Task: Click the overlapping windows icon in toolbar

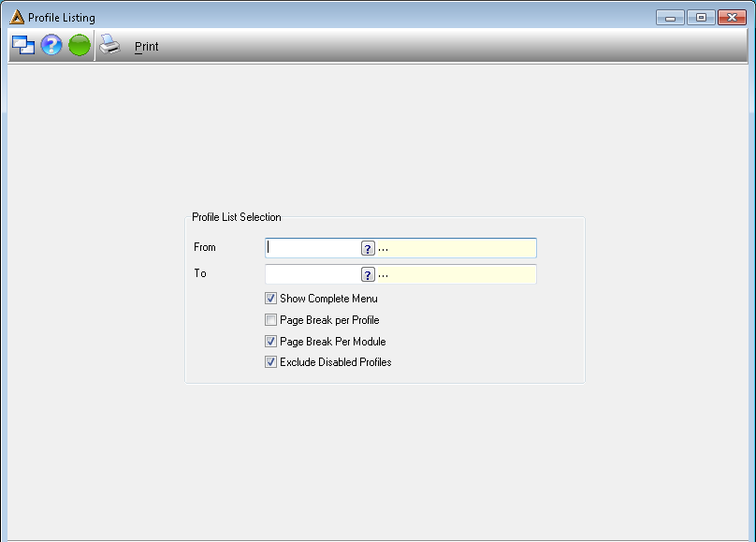Action: click(x=23, y=45)
